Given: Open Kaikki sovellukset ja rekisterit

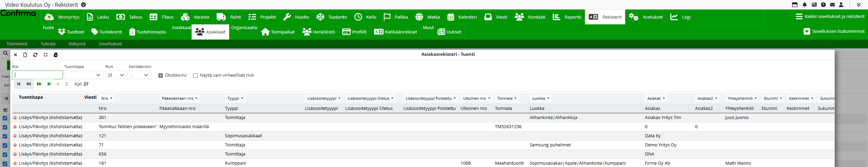Looking at the screenshot, I should [x=830, y=16].
